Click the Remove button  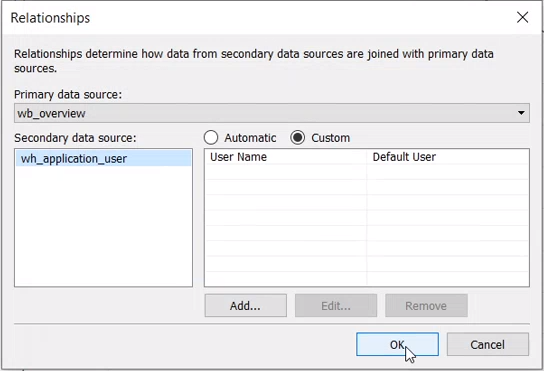click(x=426, y=306)
